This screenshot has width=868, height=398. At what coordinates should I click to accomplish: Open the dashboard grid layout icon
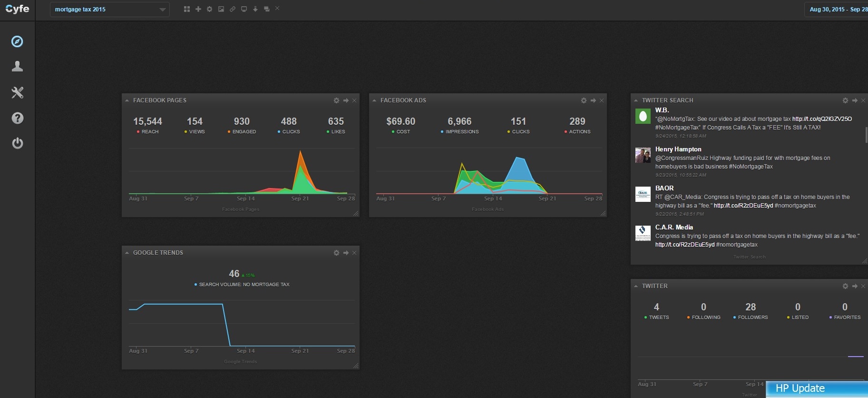[187, 9]
